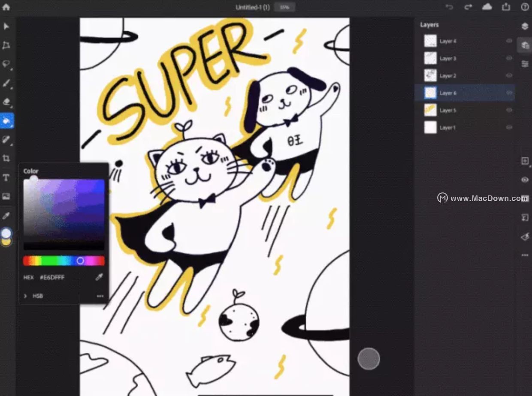Add a new layer with plus icon

coord(525,161)
